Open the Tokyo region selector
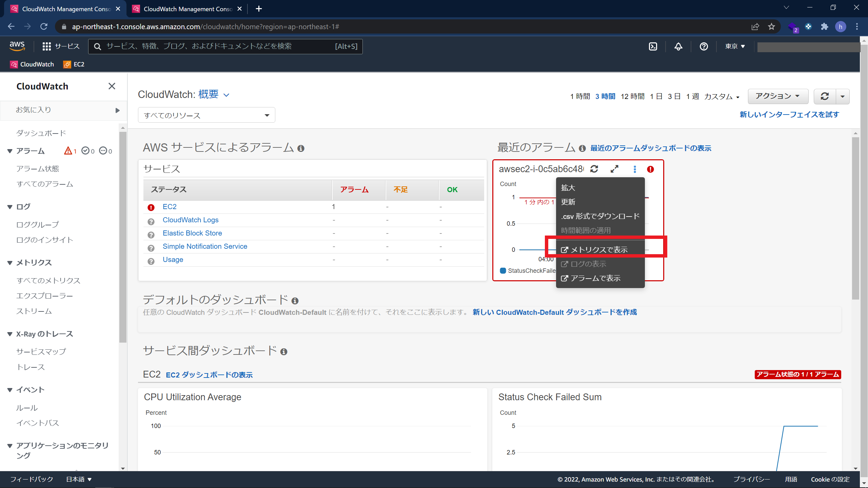The image size is (868, 488). pyautogui.click(x=735, y=46)
